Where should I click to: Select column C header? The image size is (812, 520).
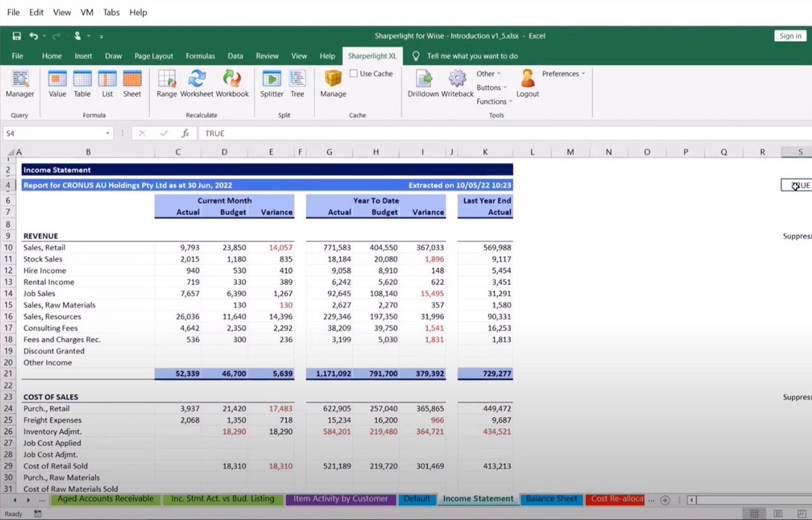pyautogui.click(x=178, y=152)
